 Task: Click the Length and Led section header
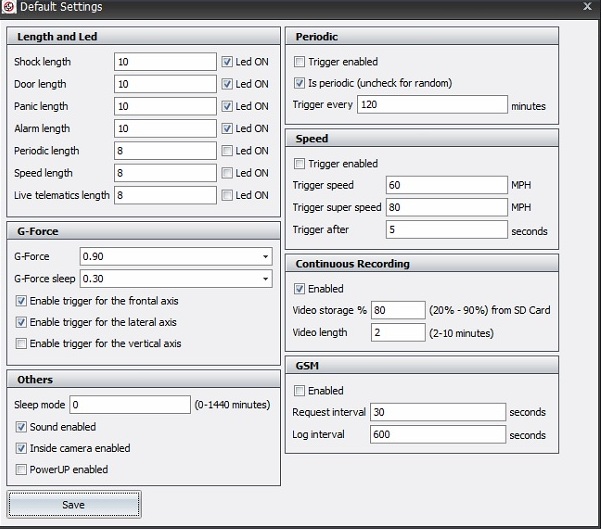pos(143,36)
